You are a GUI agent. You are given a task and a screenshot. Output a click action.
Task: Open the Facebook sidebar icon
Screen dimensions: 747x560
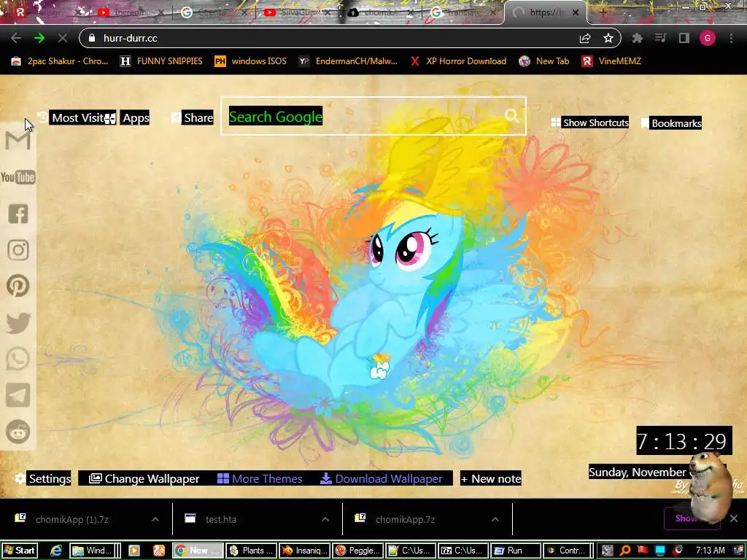[x=18, y=214]
